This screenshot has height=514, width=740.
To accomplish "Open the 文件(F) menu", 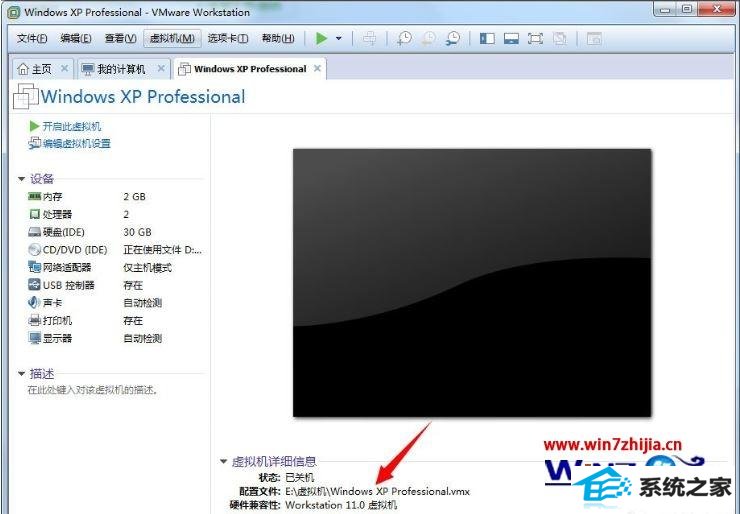I will coord(32,38).
